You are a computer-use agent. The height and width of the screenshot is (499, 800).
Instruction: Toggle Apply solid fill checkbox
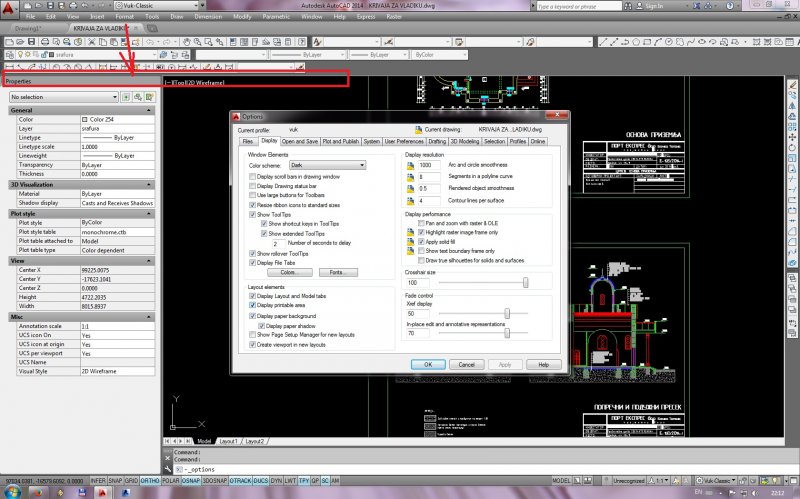[421, 241]
